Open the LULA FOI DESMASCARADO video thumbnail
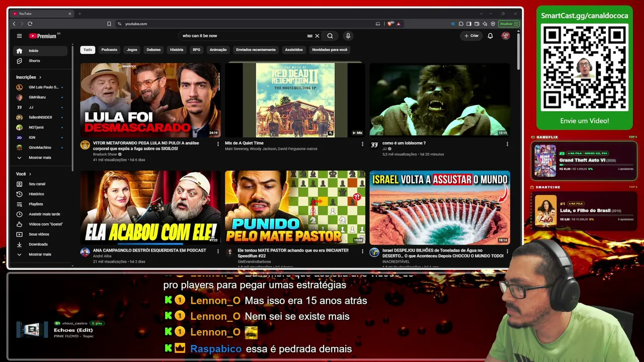The width and height of the screenshot is (644, 362). click(150, 100)
